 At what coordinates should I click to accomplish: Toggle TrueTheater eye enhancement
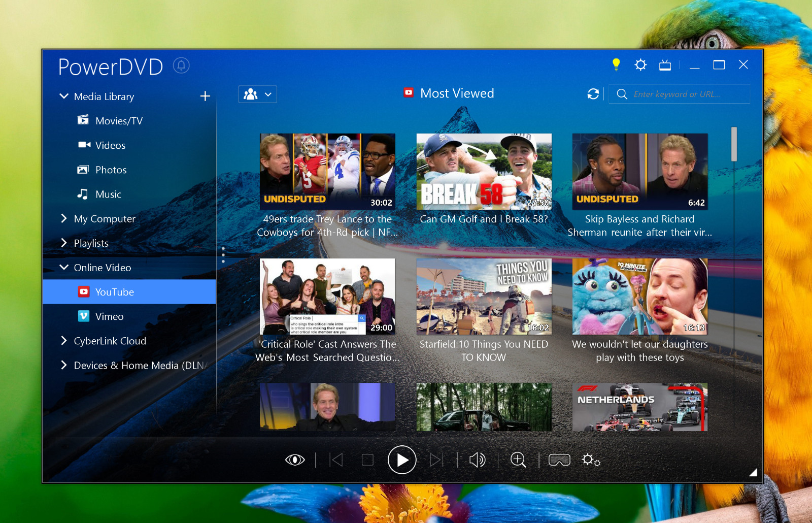tap(295, 460)
